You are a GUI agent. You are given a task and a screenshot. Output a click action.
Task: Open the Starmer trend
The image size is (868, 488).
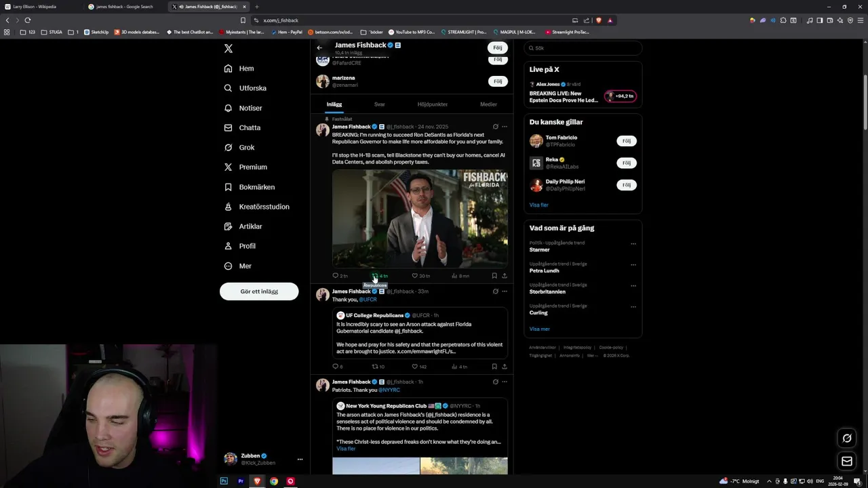pyautogui.click(x=540, y=250)
